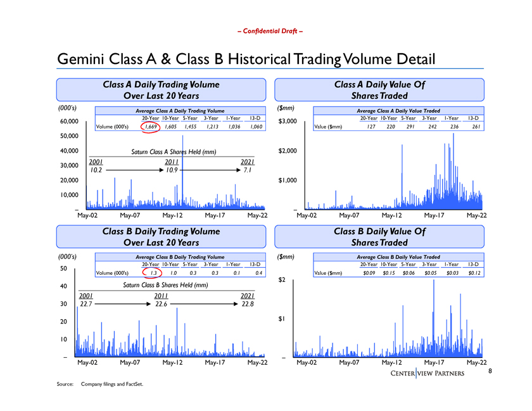The width and height of the screenshot is (532, 411).
Task: Click the tallest spike in Class A volume chart
Action: click(x=182, y=170)
